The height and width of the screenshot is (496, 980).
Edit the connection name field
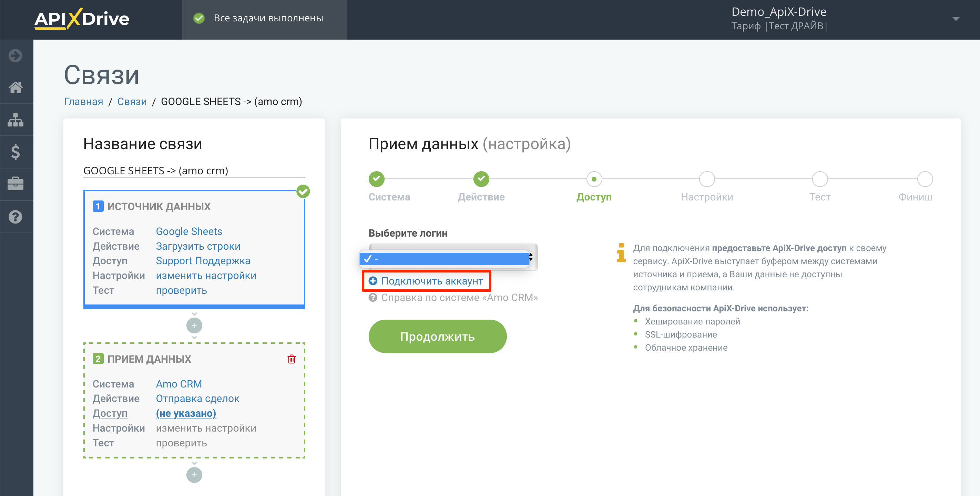point(194,170)
